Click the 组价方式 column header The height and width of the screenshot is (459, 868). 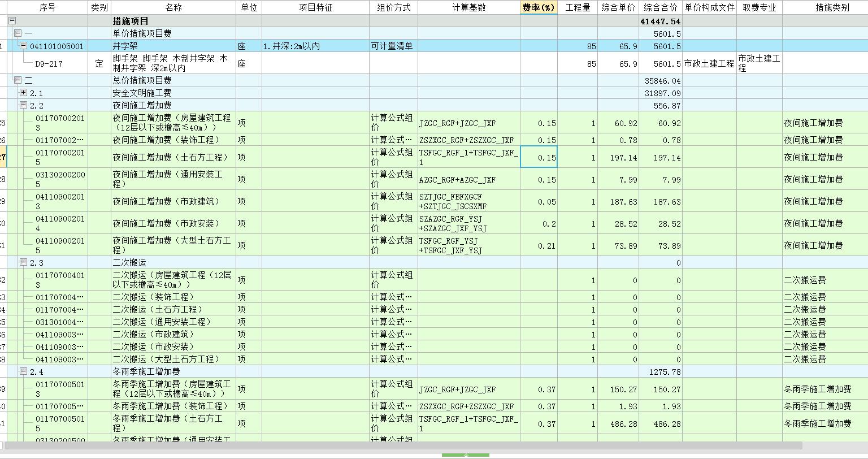[393, 7]
